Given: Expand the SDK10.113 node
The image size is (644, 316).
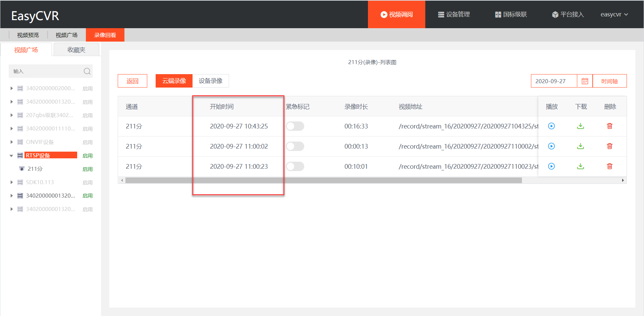Looking at the screenshot, I should 11,182.
